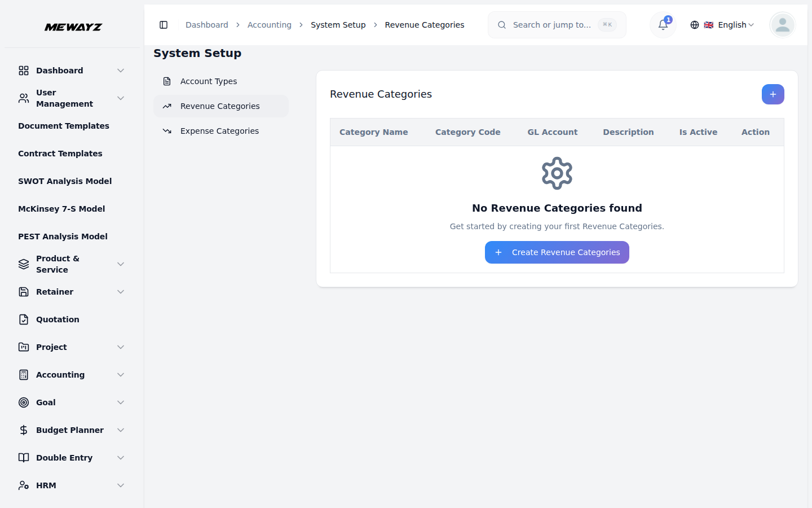The image size is (812, 508).
Task: Toggle the sidebar collapse panel icon
Action: (164, 25)
